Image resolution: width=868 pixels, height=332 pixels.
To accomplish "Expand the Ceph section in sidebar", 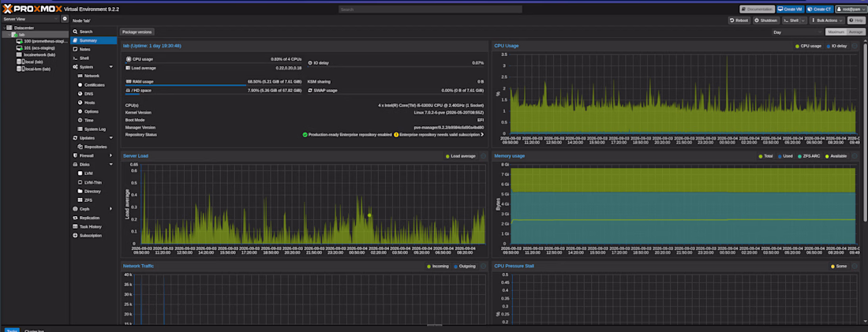I will tap(110, 209).
